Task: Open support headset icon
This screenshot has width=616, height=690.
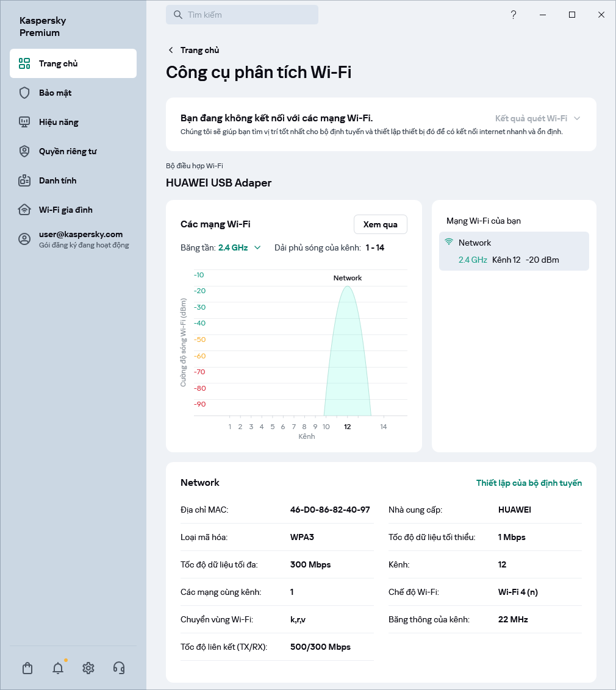Action: tap(119, 668)
